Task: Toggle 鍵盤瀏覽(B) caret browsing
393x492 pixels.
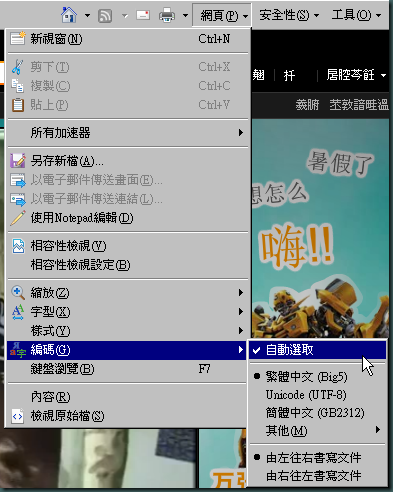Action: click(128, 369)
